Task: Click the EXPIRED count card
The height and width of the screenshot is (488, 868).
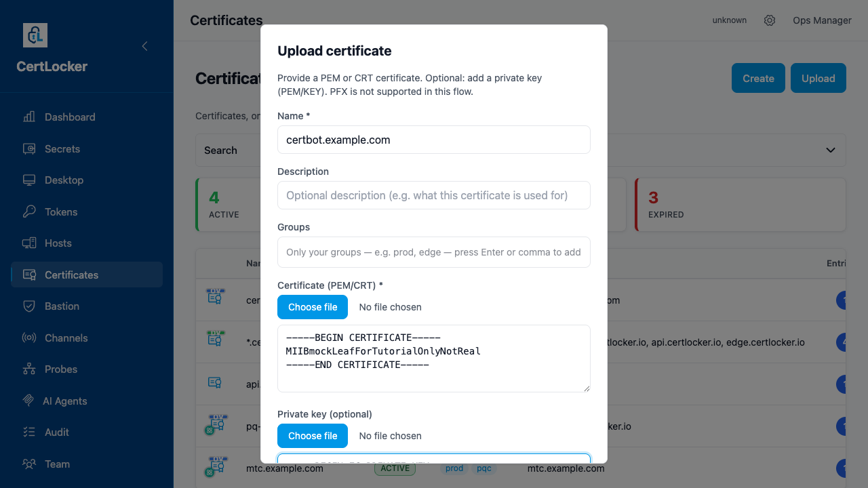Action: click(740, 205)
